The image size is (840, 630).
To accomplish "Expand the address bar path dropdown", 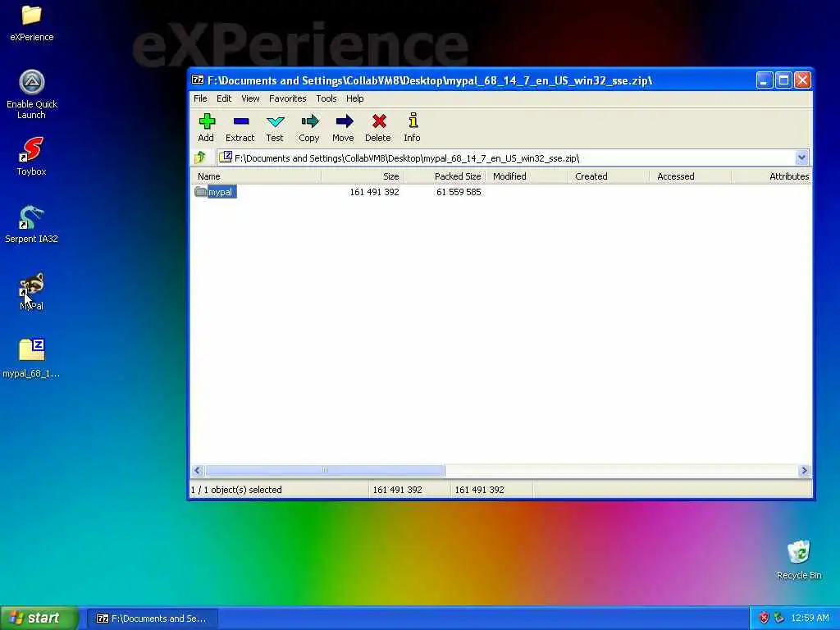I will pos(801,158).
